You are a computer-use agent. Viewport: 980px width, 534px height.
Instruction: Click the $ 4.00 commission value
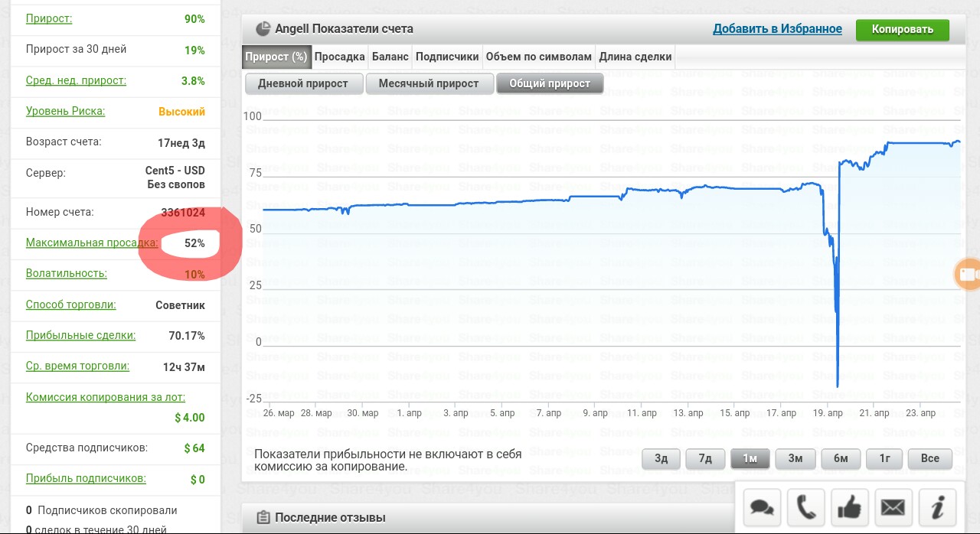[190, 418]
